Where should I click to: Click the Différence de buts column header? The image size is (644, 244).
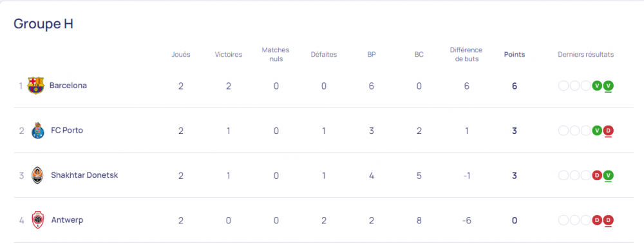click(x=466, y=54)
